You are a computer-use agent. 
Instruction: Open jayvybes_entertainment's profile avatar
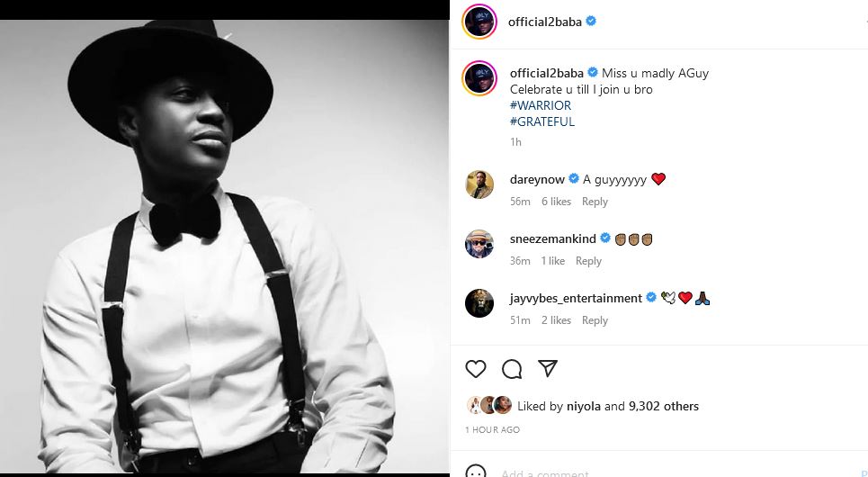click(479, 303)
